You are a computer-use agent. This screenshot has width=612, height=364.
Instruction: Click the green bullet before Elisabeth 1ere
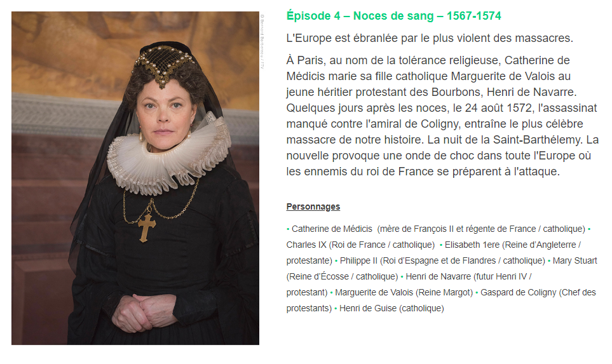[x=441, y=245]
